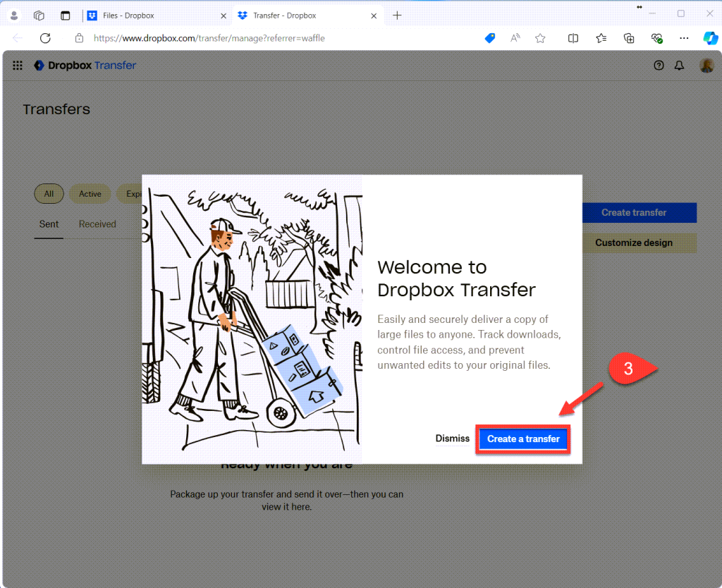722x588 pixels.
Task: Click the Create transfer button behind dialog
Action: [x=639, y=213]
